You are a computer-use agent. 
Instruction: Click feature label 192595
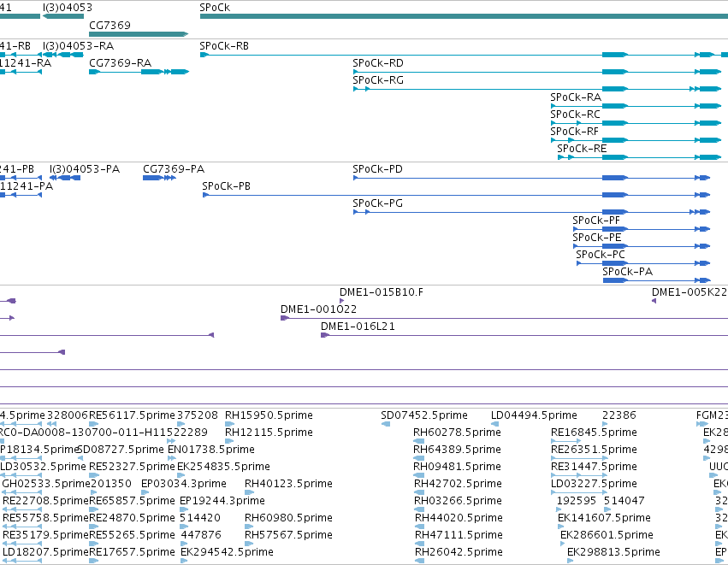click(577, 502)
